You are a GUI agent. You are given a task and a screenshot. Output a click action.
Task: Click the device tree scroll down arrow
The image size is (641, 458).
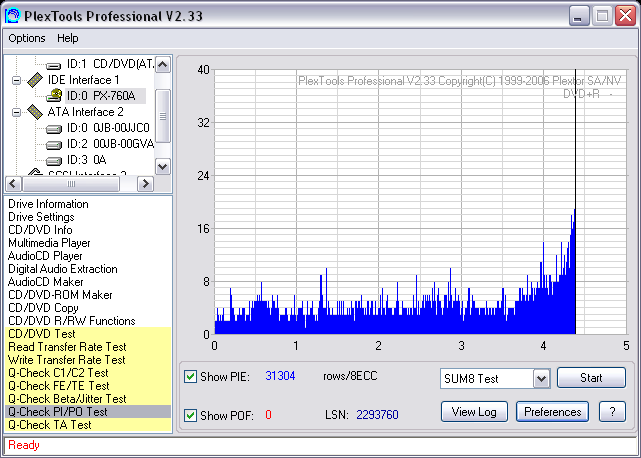163,167
